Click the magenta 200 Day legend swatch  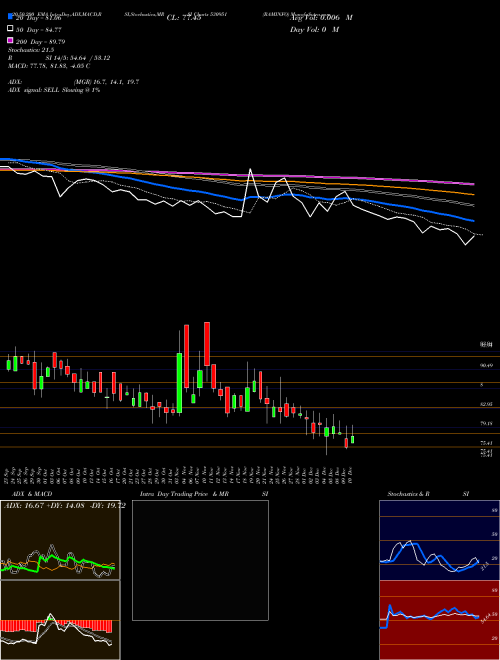[x=10, y=40]
